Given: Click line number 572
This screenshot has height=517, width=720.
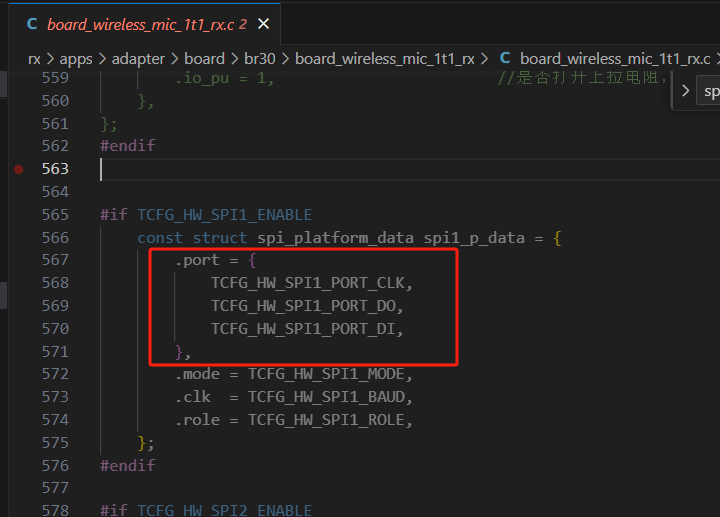Looking at the screenshot, I should (x=55, y=374).
